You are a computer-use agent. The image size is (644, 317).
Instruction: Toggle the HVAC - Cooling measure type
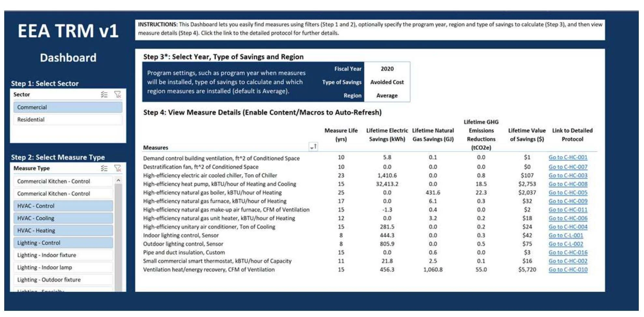click(63, 218)
